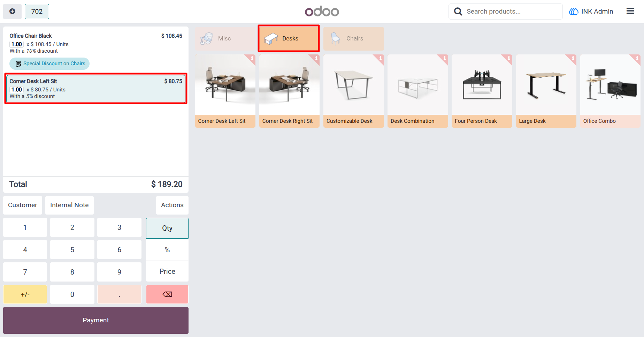Tap numpad key 0
The width and height of the screenshot is (644, 337).
tap(72, 294)
